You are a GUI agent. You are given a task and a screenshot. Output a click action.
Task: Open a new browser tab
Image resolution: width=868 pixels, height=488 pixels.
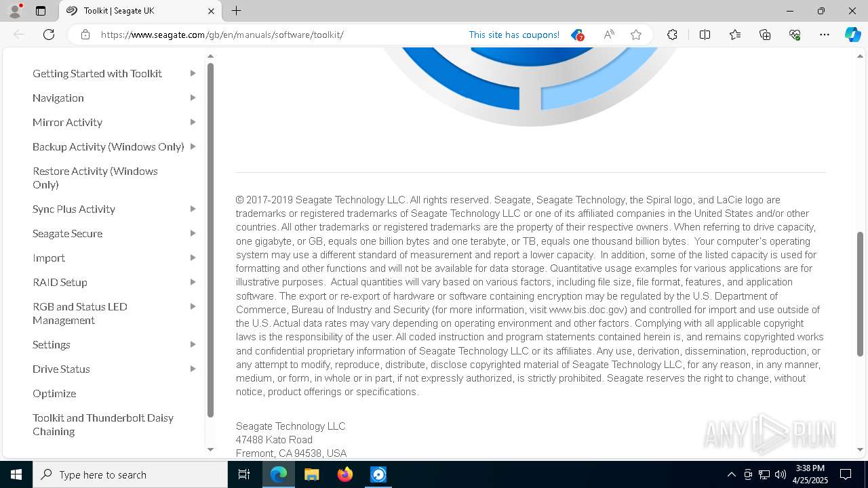[x=236, y=11]
